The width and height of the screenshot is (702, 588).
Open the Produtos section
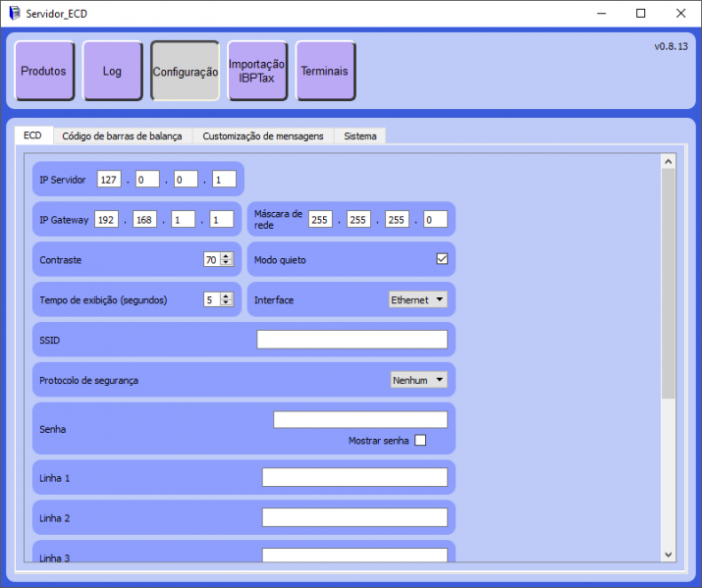[x=44, y=71]
